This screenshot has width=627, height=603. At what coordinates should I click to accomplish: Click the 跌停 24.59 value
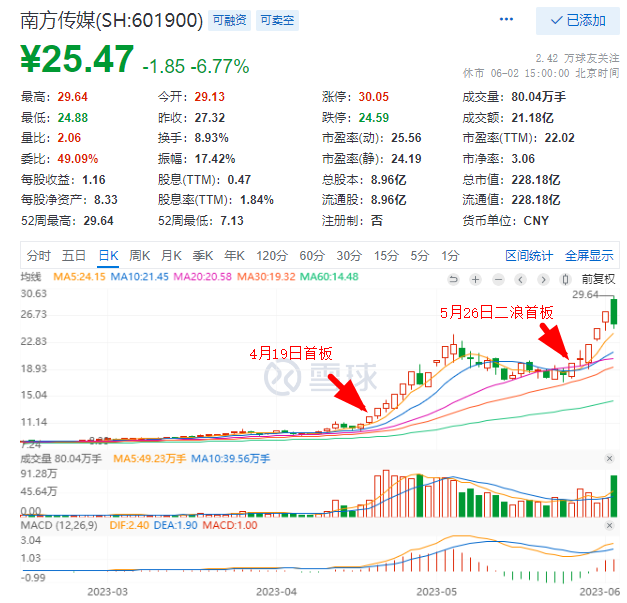coord(373,118)
